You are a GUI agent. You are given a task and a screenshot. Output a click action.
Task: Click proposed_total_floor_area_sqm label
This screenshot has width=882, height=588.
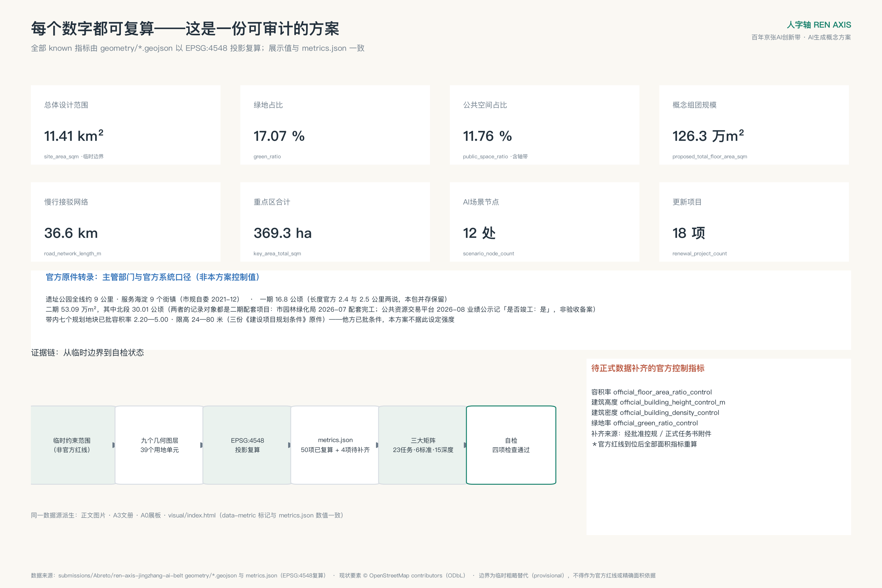[x=710, y=157]
